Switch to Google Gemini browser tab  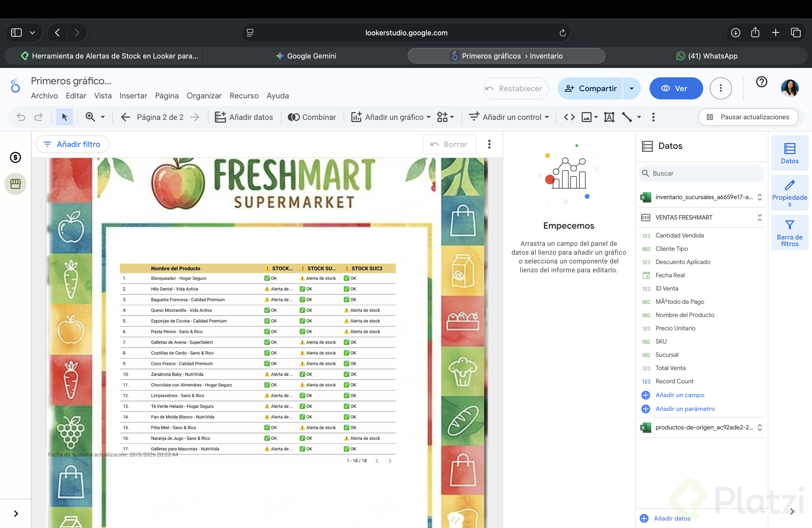click(x=306, y=56)
